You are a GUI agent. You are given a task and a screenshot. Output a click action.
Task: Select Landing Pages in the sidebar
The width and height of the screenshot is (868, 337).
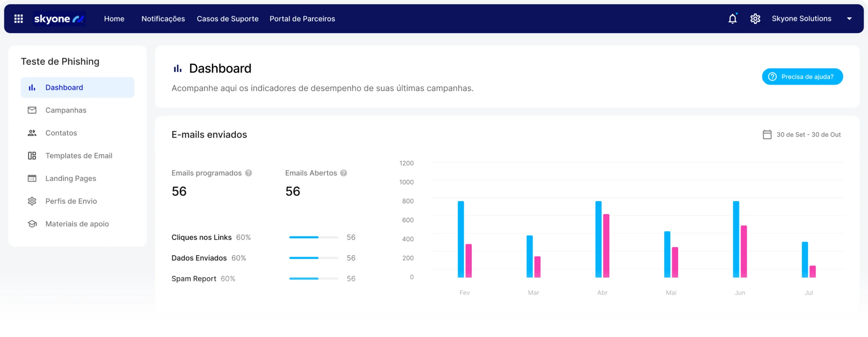pos(71,178)
